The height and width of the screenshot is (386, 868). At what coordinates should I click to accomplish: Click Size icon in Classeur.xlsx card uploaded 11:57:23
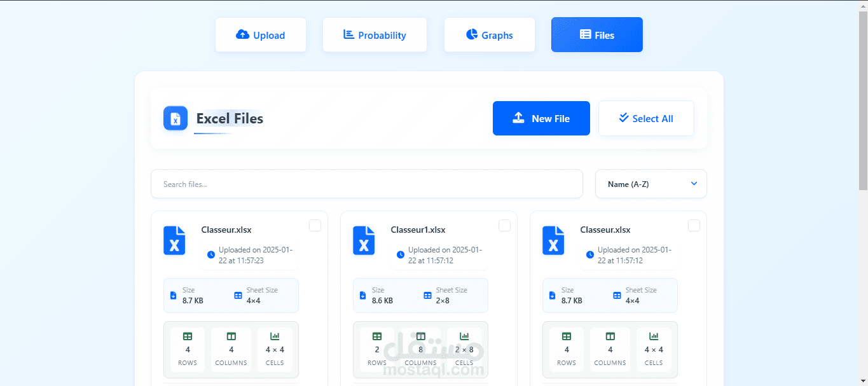coord(173,296)
